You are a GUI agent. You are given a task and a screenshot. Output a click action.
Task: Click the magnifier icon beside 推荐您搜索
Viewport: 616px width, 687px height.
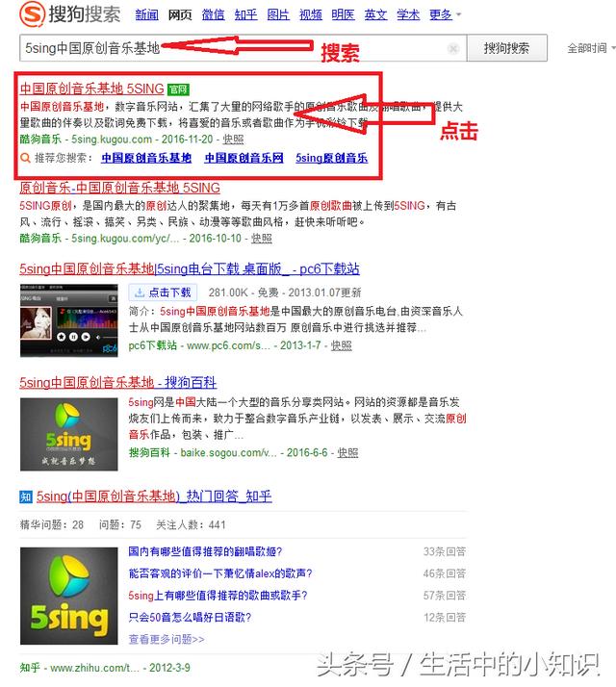(25, 158)
